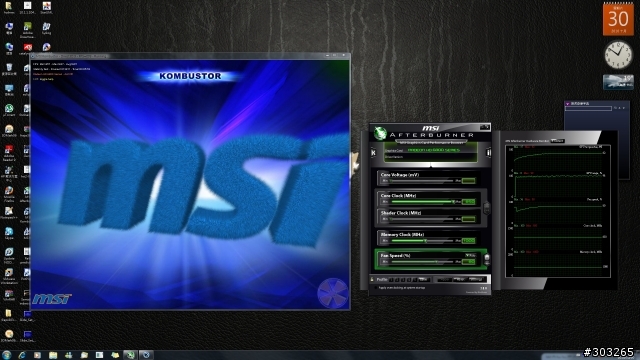Select the Adobe Reader desktop icon

coord(9,152)
